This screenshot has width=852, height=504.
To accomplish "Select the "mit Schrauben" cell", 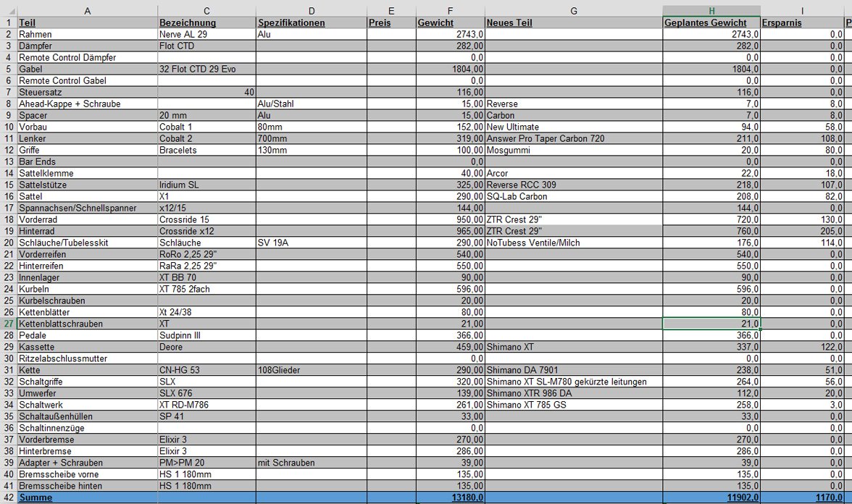I will [x=312, y=463].
